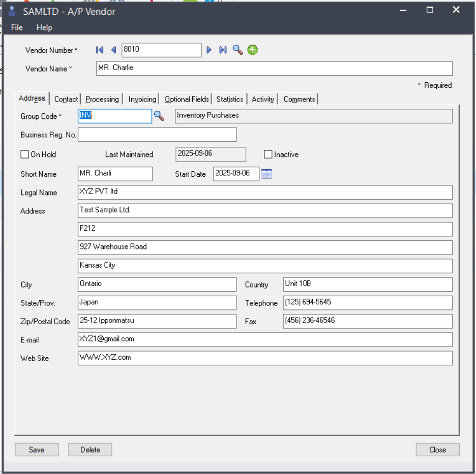Open the Help menu

44,27
